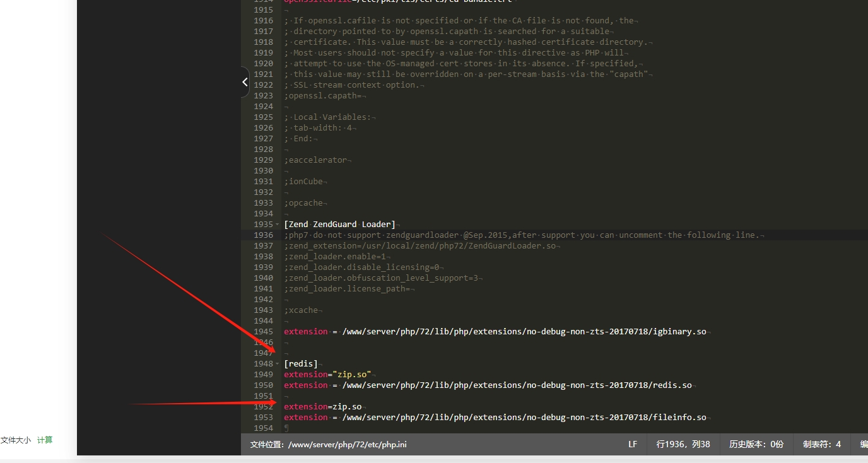Click the 制表符: 4 tab-size indicator

pyautogui.click(x=821, y=444)
